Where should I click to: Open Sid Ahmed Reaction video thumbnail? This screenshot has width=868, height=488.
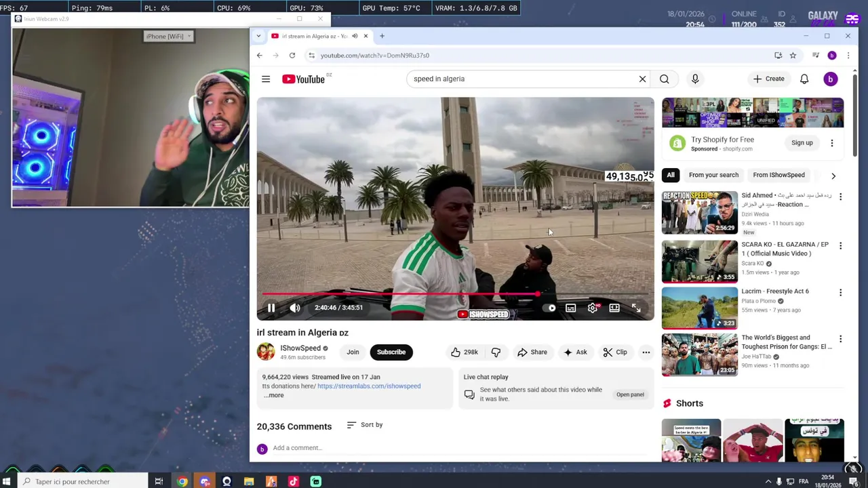(700, 213)
